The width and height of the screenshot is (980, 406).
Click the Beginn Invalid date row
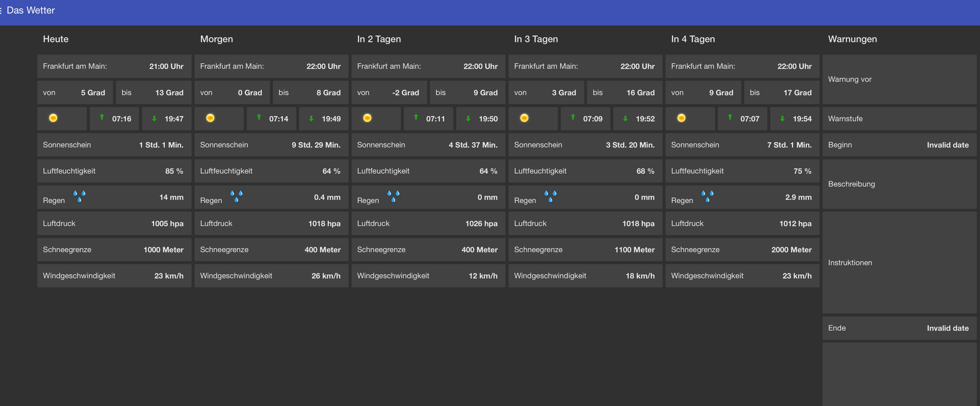point(899,145)
